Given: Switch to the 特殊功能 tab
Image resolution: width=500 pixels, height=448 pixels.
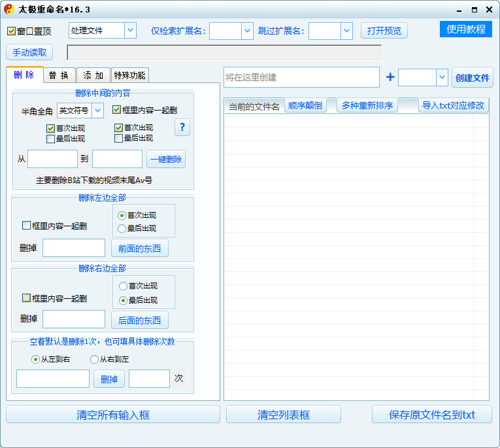Looking at the screenshot, I should [x=129, y=75].
